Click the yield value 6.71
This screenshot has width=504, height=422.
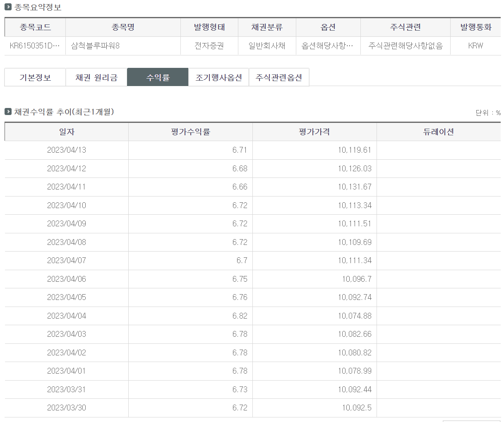pyautogui.click(x=240, y=150)
